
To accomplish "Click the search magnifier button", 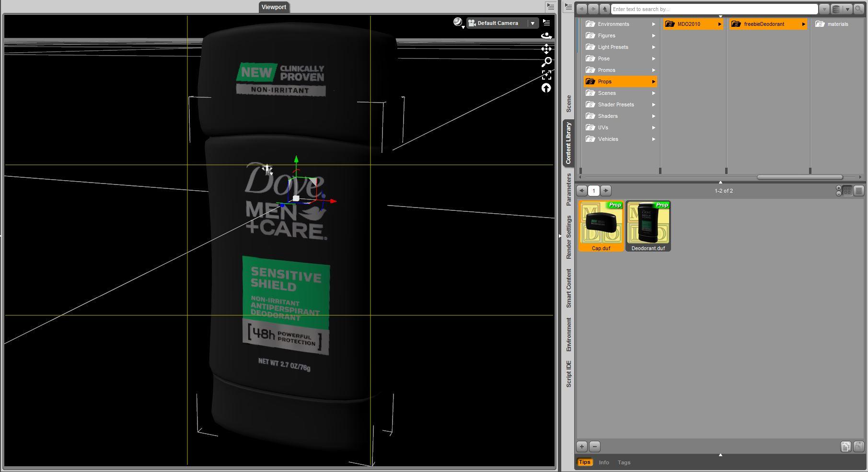I will coord(858,9).
